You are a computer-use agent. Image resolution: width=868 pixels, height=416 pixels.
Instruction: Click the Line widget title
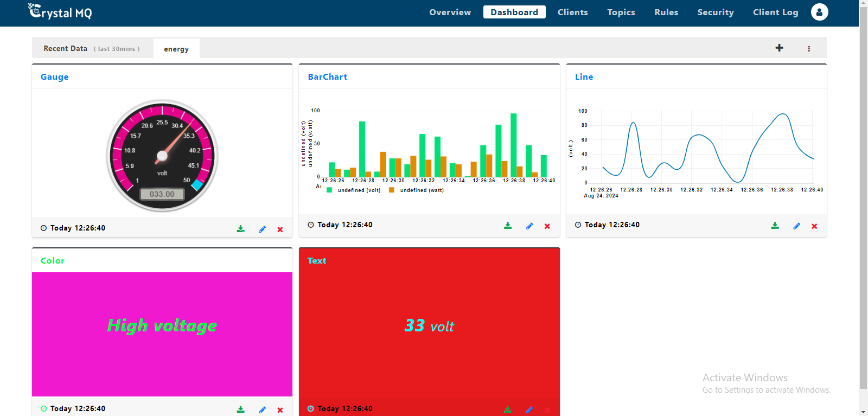point(584,77)
